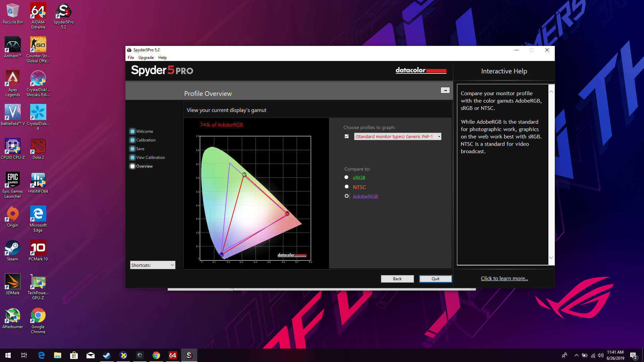
Task: Click the gamut chart green primary point
Action: (x=244, y=174)
